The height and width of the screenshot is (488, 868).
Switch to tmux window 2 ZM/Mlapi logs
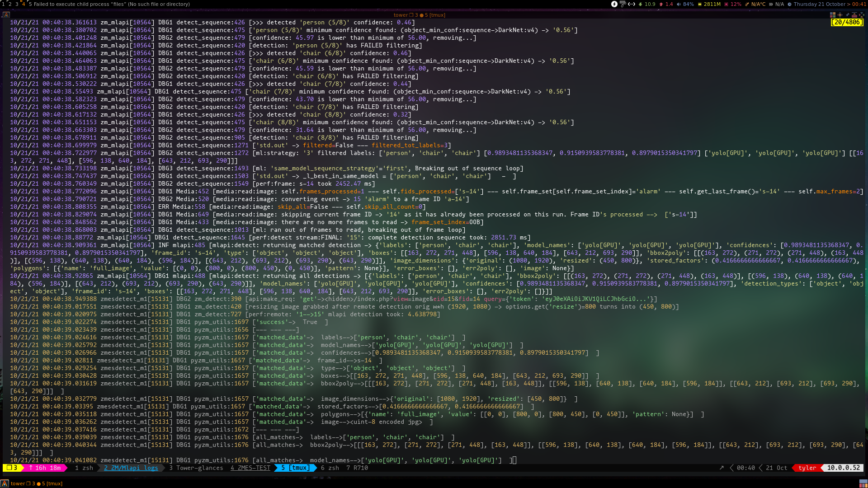[x=131, y=468]
